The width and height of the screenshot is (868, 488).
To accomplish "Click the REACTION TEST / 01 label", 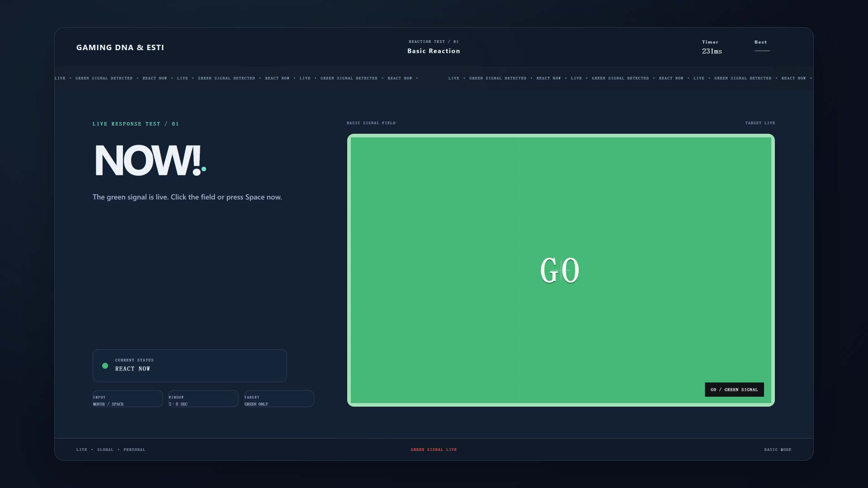I will [x=434, y=42].
